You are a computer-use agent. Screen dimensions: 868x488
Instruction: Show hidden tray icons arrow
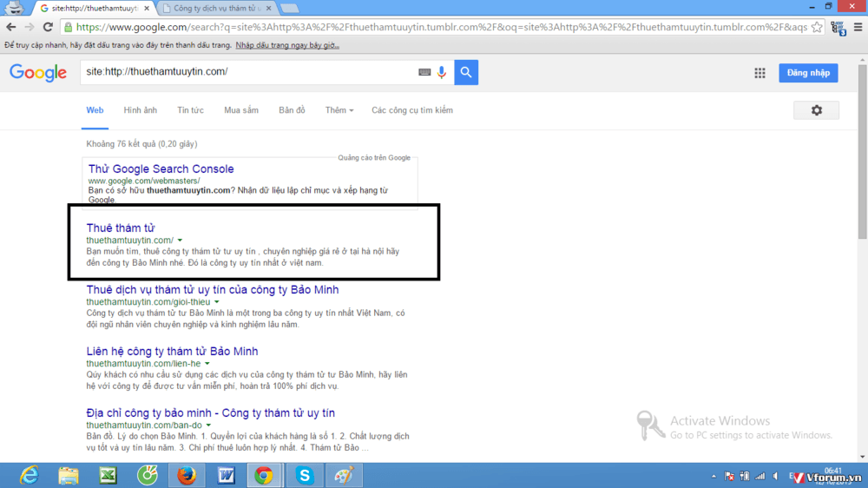coord(713,476)
